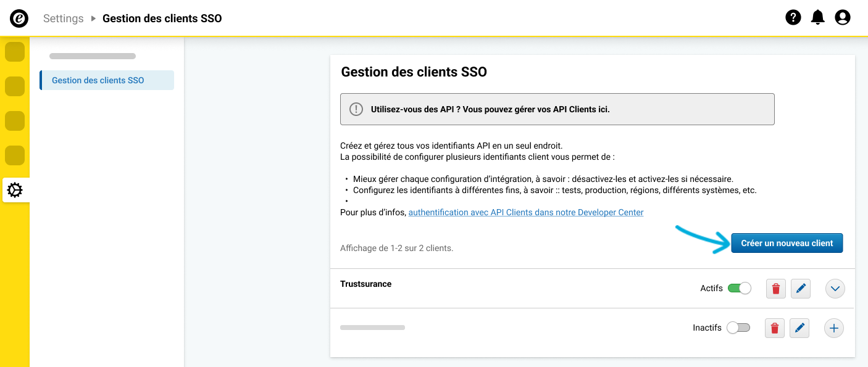Image resolution: width=868 pixels, height=367 pixels.
Task: Edit the Trustsurance client
Action: (801, 288)
